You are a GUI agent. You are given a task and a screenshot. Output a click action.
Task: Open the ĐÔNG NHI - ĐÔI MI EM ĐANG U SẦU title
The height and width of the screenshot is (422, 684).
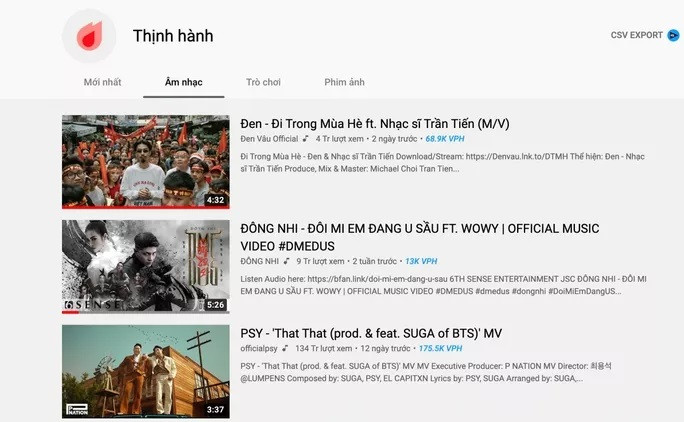420,237
